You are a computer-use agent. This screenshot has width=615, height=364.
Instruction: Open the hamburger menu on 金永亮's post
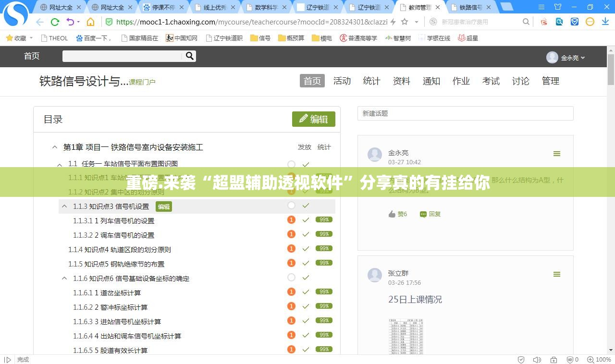(x=556, y=154)
